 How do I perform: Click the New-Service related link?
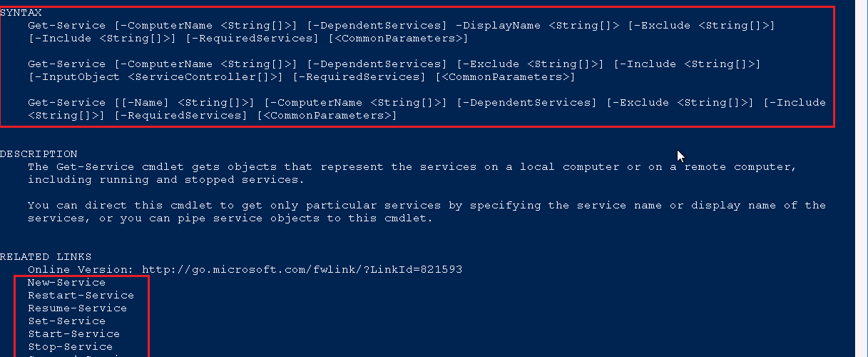[66, 283]
